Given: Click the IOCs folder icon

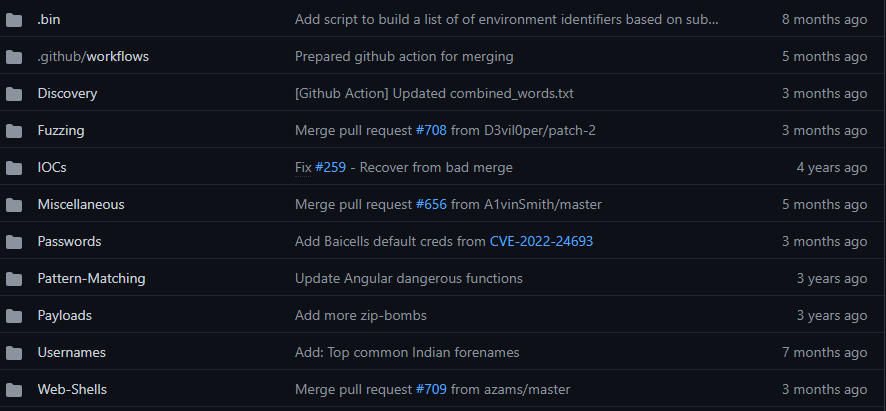Looking at the screenshot, I should click(14, 167).
